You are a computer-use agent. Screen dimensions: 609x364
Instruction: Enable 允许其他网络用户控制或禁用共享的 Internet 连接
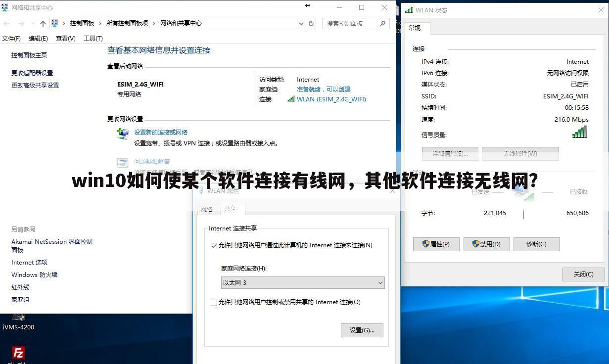[214, 302]
